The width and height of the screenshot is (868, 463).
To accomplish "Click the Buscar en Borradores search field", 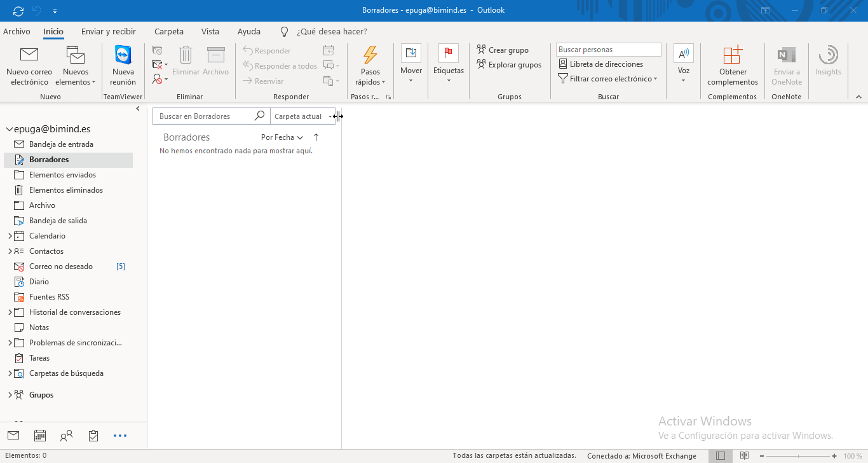I will point(203,116).
